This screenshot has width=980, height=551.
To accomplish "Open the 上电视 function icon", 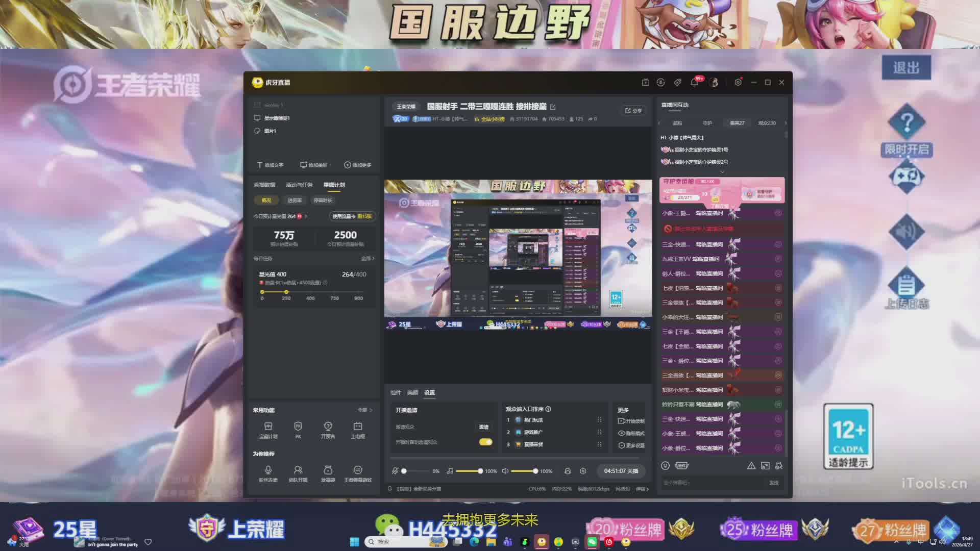I will coord(357,427).
